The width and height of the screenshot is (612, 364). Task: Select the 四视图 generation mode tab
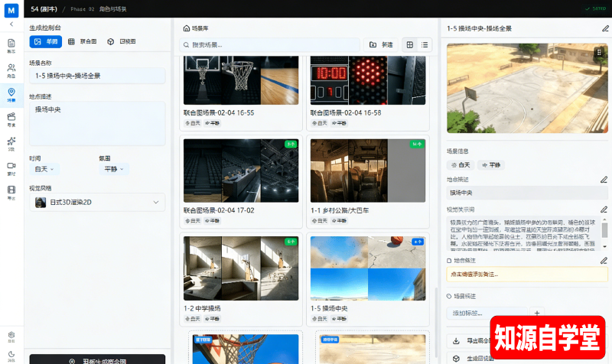(x=122, y=41)
